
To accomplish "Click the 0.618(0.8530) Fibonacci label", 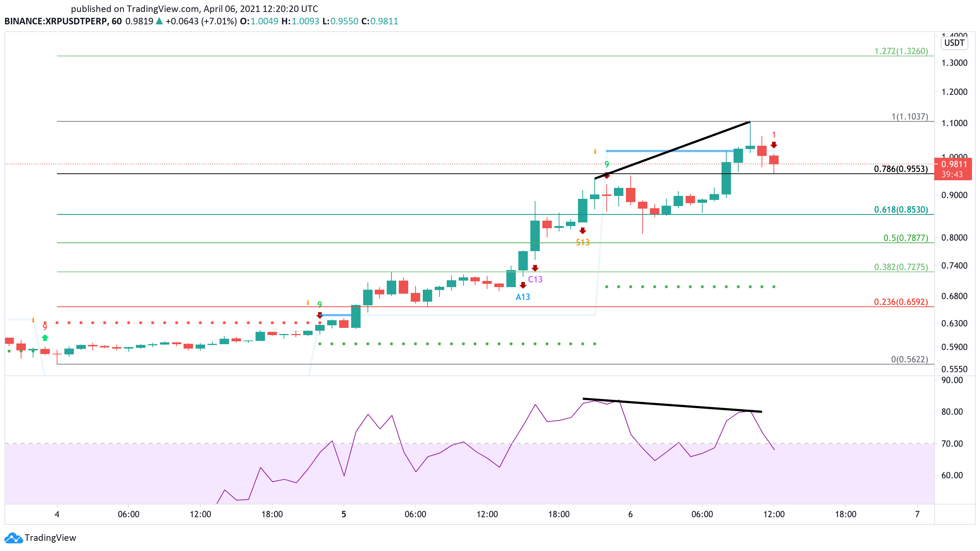I will click(x=901, y=209).
